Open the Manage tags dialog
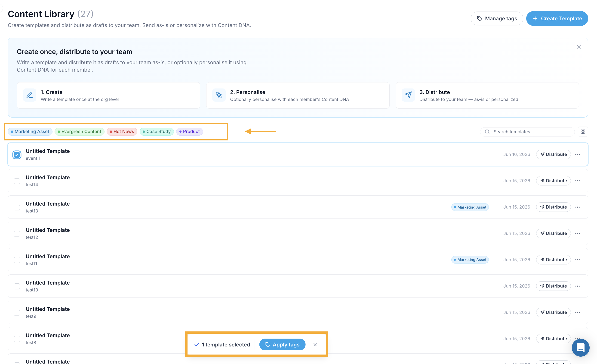 (497, 18)
